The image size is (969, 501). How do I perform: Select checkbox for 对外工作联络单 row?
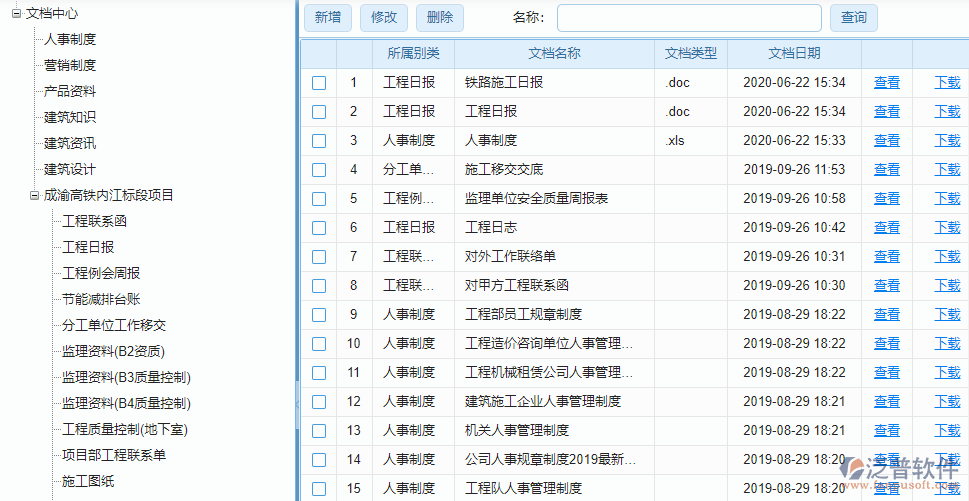click(319, 256)
